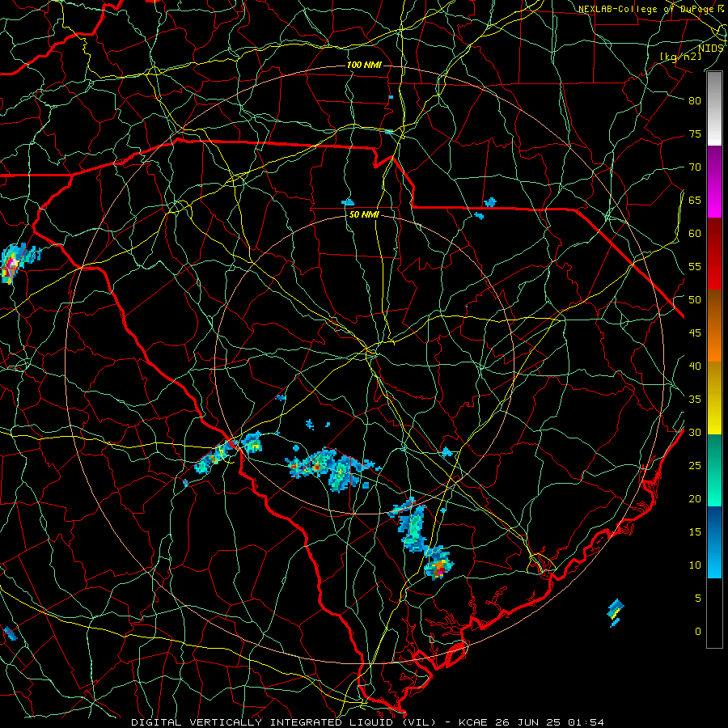
Task: Select the magenta-purple segment of the color bar
Action: coord(714,181)
